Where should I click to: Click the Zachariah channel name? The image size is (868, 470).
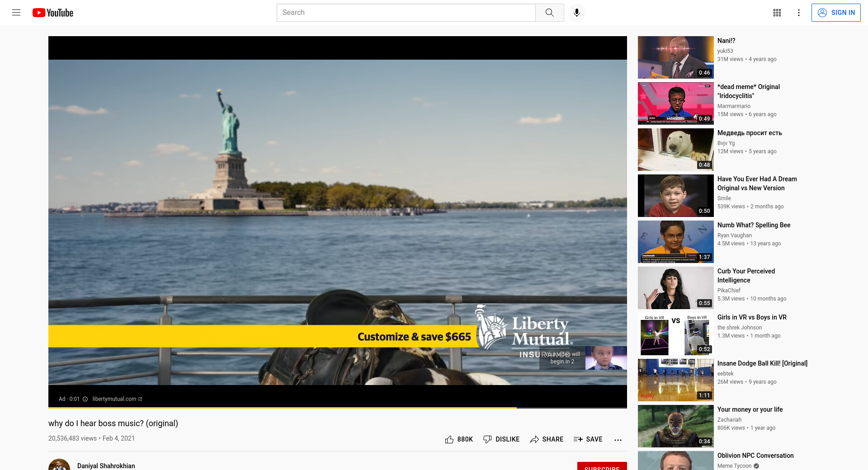pyautogui.click(x=729, y=420)
